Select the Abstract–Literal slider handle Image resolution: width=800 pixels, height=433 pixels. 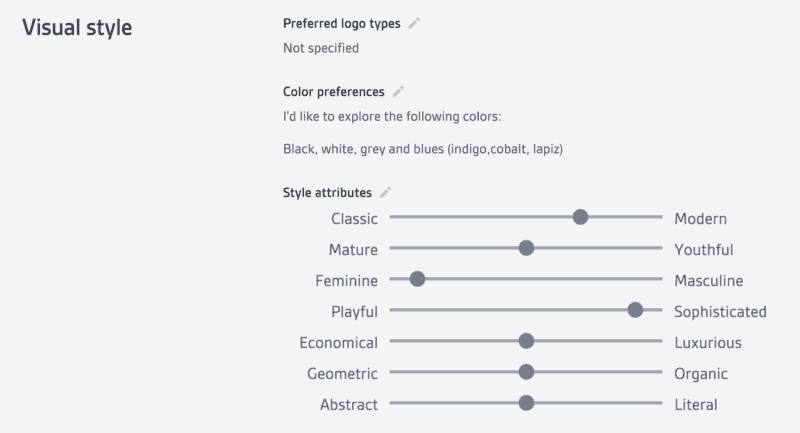tap(526, 403)
